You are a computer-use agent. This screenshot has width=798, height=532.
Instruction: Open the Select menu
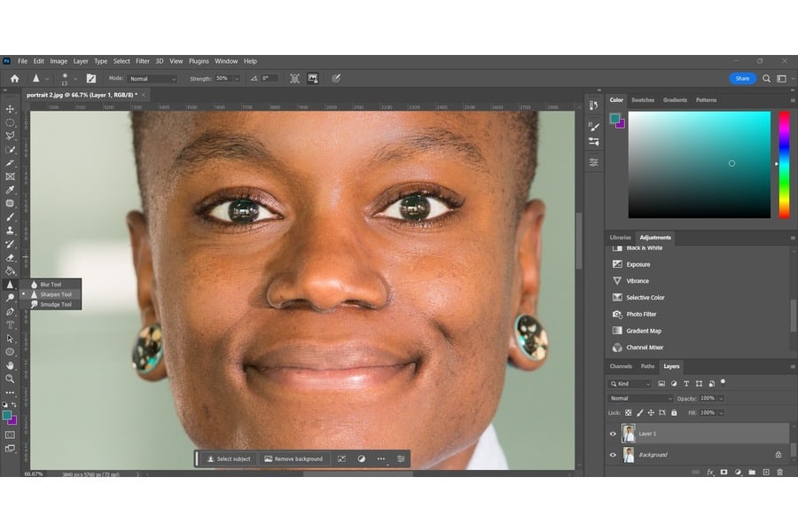point(121,61)
